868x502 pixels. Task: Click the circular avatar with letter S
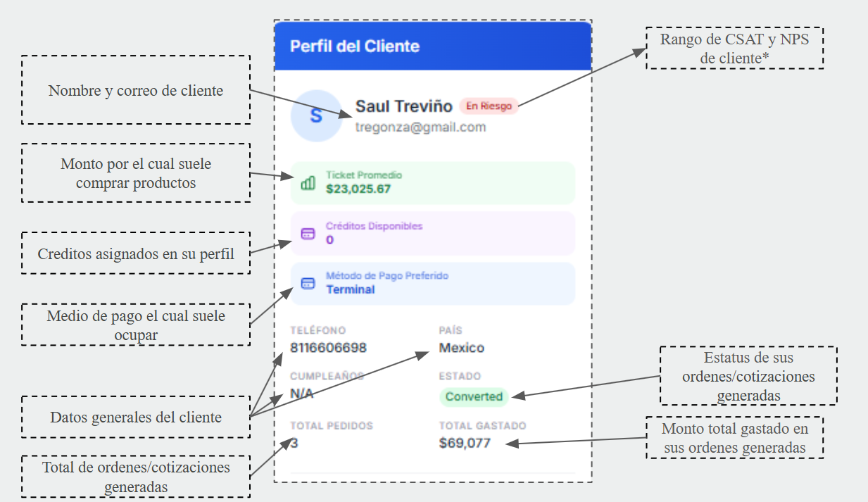click(315, 116)
